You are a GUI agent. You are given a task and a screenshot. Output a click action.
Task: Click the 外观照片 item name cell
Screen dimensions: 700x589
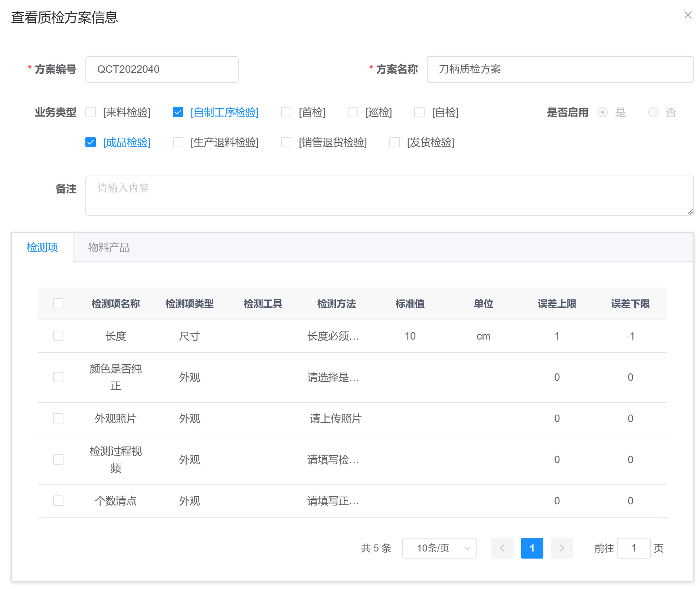[116, 419]
